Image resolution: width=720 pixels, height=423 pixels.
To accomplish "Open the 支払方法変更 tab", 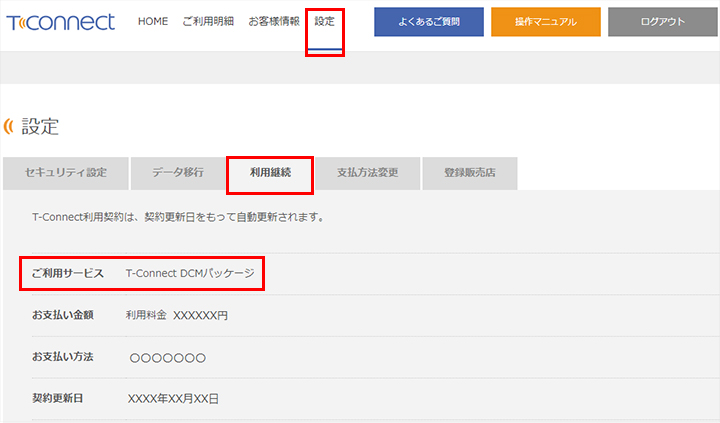I will point(367,173).
